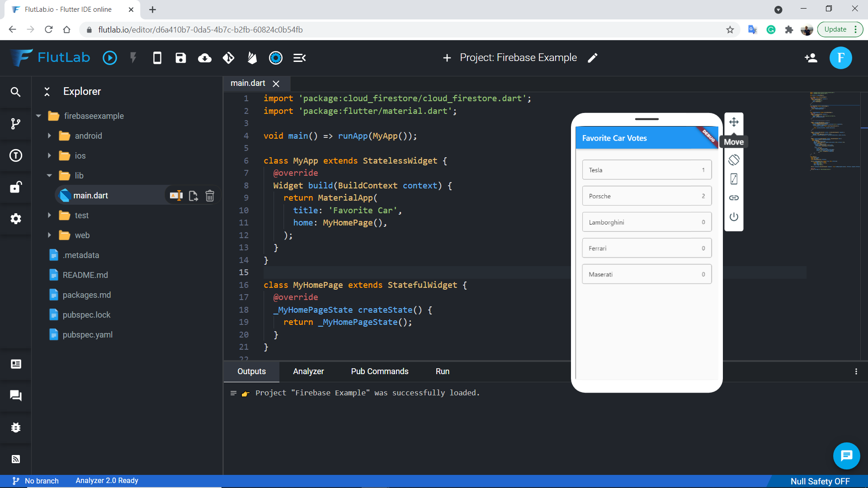Image resolution: width=868 pixels, height=488 pixels.
Task: Open the Firebase configuration icon
Action: pyautogui.click(x=252, y=58)
